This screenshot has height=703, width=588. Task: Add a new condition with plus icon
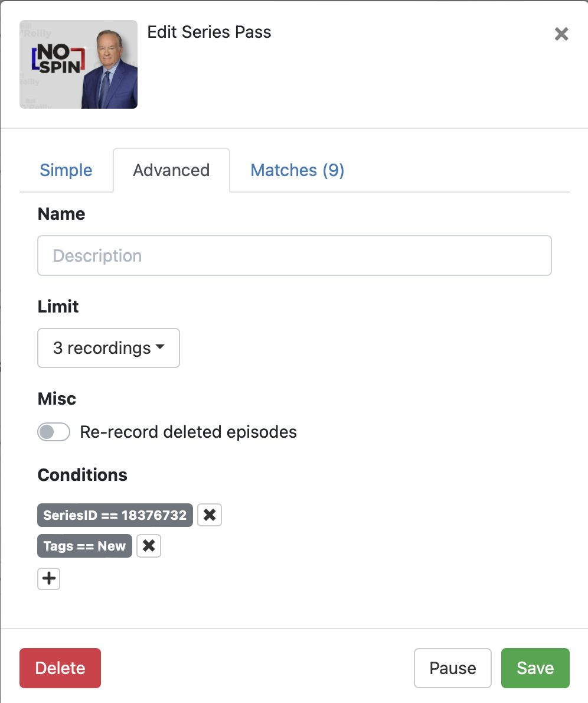(x=49, y=579)
